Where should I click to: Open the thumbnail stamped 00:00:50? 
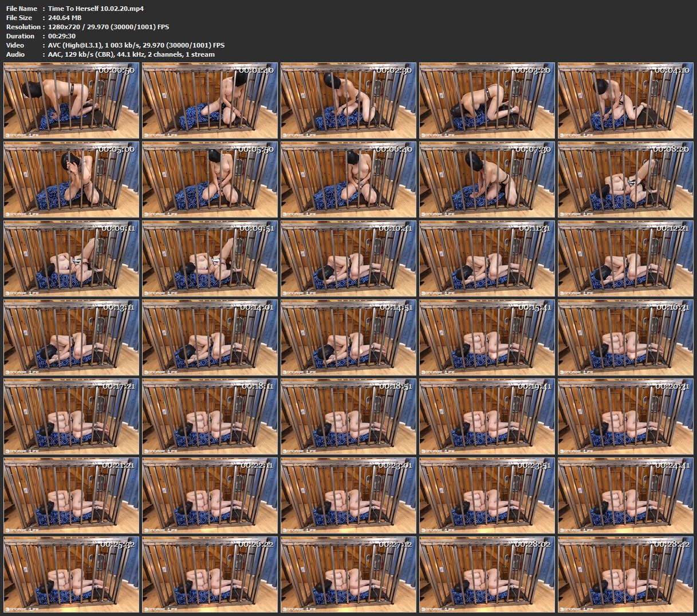click(70, 101)
